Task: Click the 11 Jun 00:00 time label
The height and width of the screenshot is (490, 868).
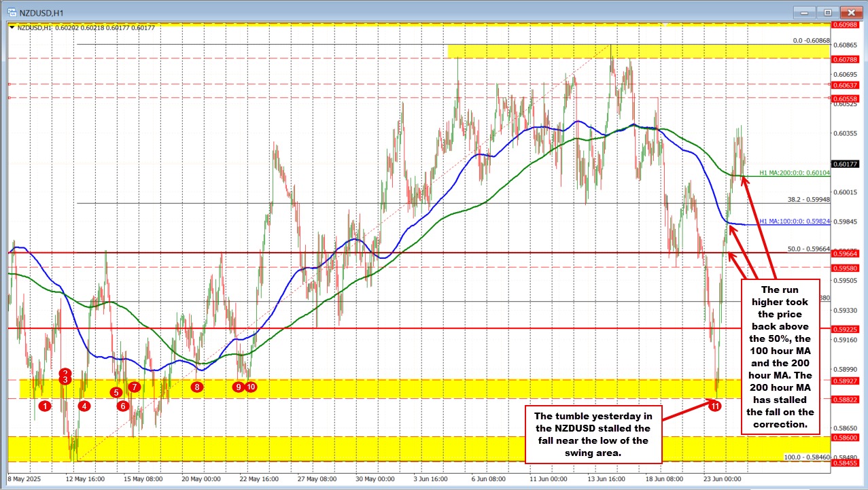Action: pyautogui.click(x=549, y=478)
